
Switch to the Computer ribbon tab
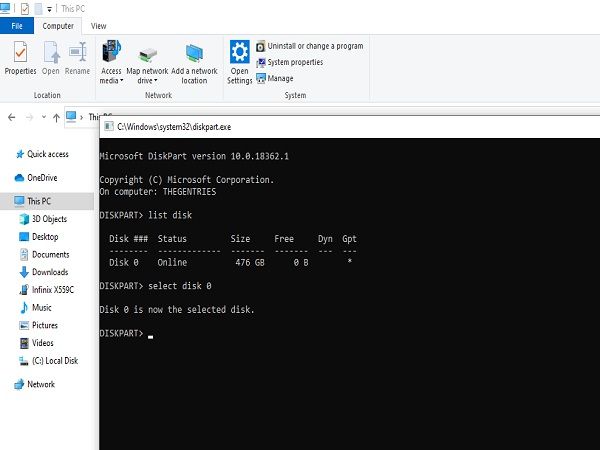pyautogui.click(x=58, y=26)
